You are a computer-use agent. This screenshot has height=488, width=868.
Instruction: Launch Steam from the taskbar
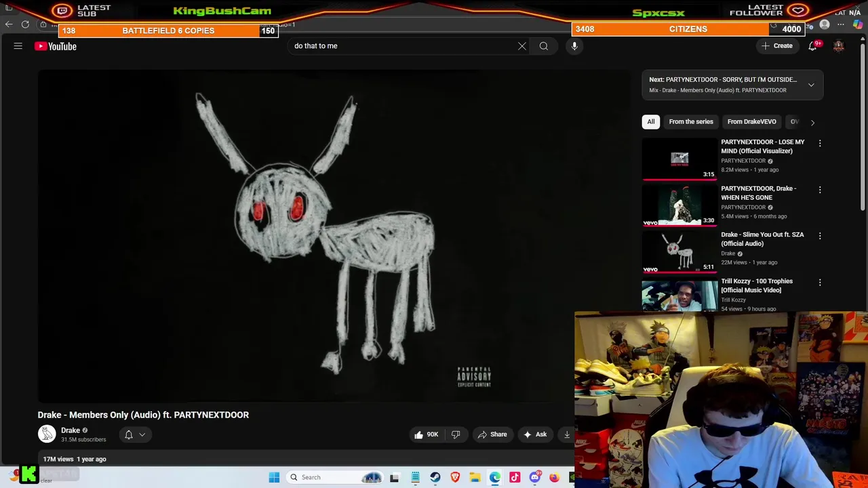pos(435,477)
